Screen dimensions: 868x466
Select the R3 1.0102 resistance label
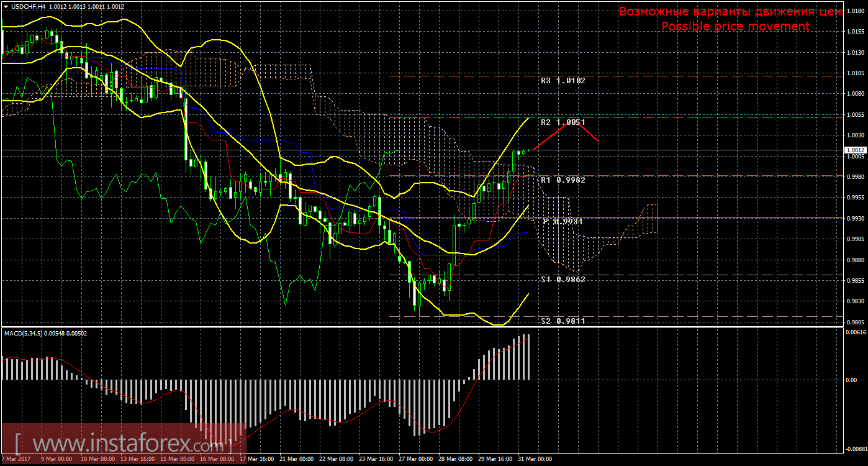point(563,81)
